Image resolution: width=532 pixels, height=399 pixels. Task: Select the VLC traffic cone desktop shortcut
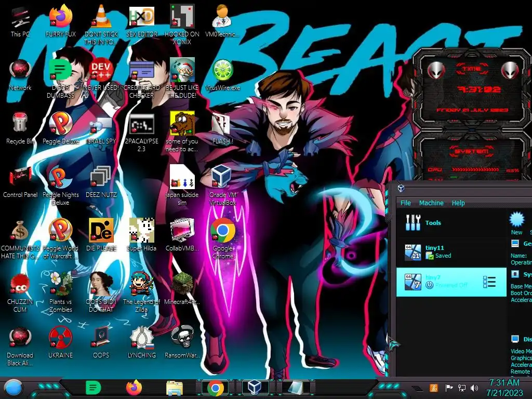[x=101, y=24]
